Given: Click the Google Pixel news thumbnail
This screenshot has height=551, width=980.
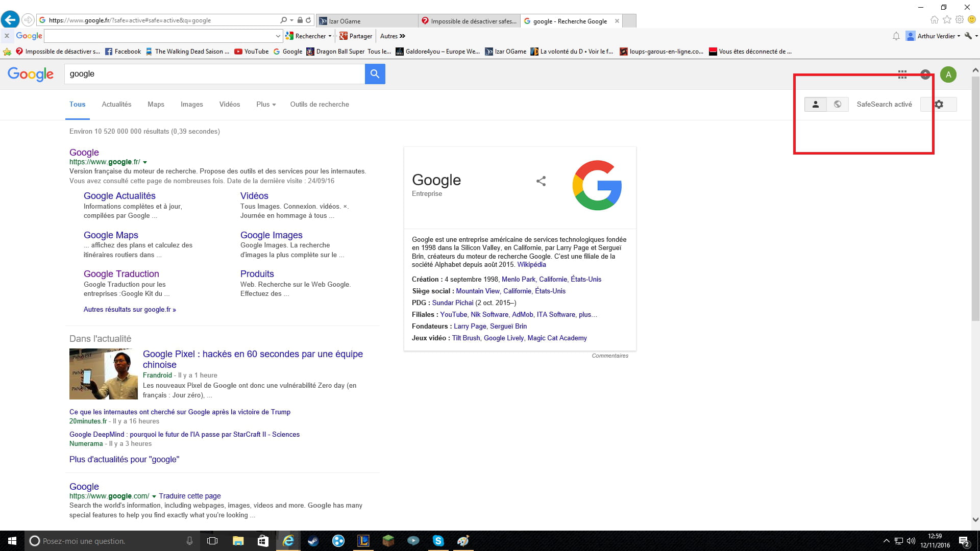Looking at the screenshot, I should pyautogui.click(x=104, y=374).
